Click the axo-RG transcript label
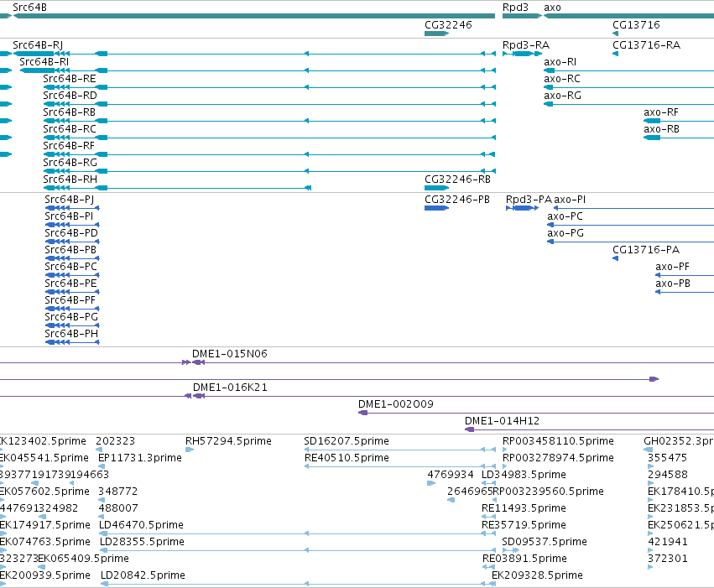 [x=562, y=95]
